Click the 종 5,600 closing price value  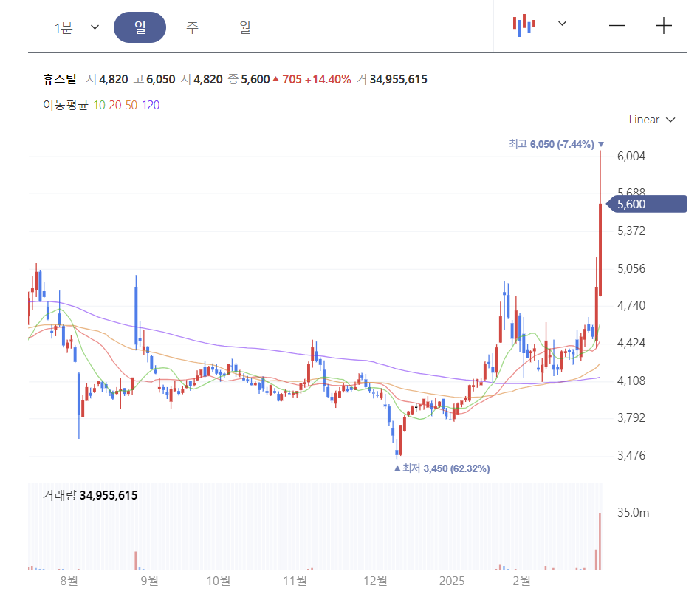tap(249, 80)
